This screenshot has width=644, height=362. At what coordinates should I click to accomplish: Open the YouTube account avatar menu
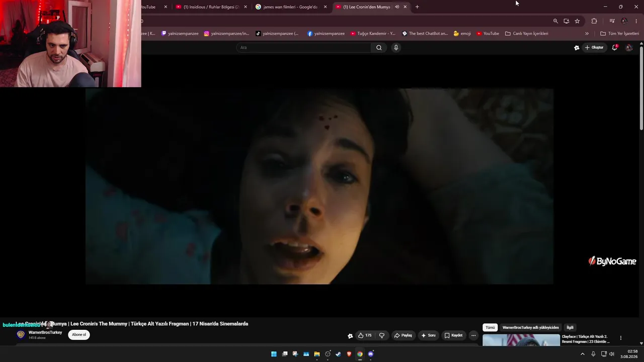[628, 48]
